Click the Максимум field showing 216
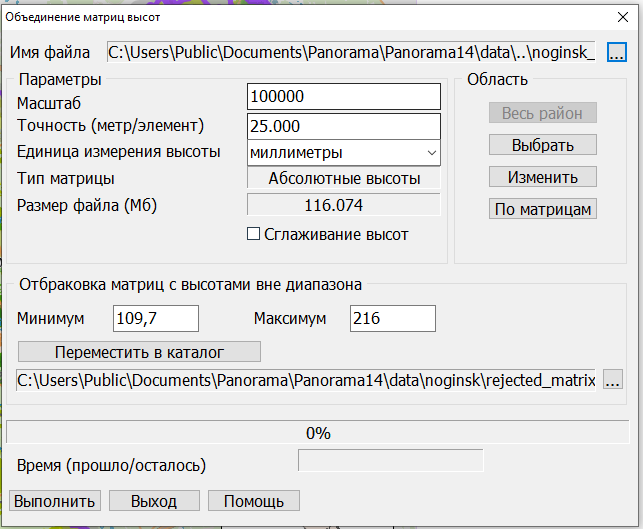This screenshot has height=529, width=643. pyautogui.click(x=392, y=318)
